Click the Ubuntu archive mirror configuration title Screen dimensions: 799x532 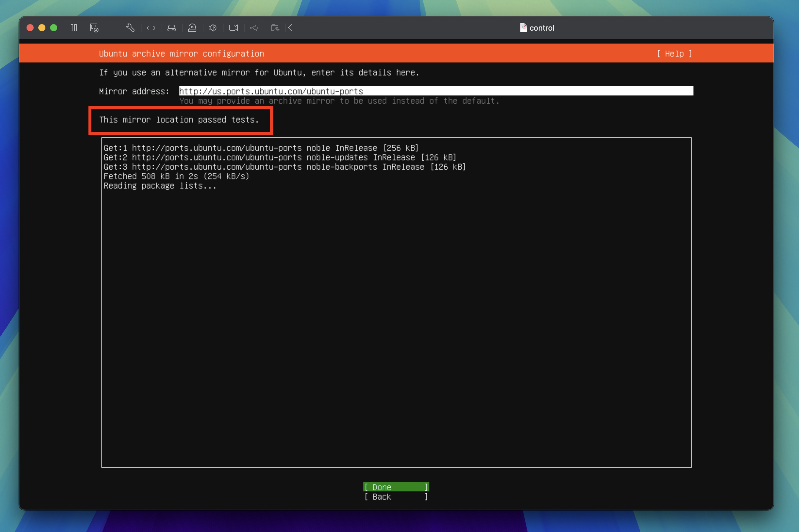182,54
